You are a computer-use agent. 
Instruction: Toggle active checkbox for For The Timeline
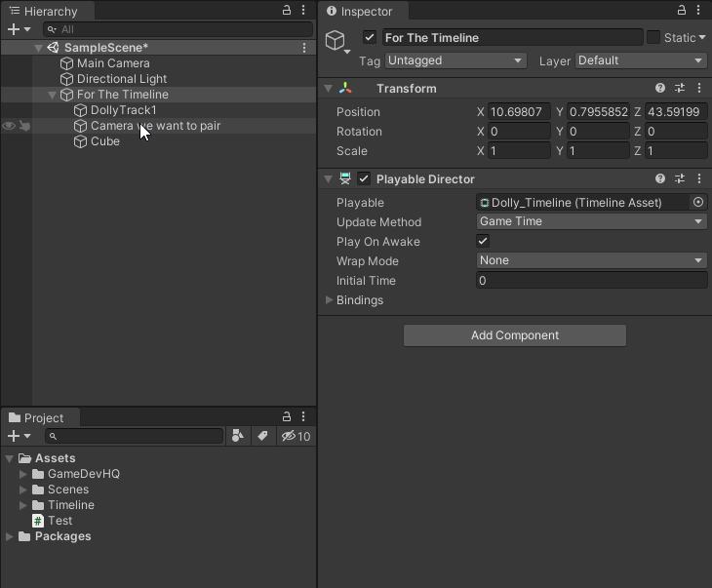(x=370, y=37)
